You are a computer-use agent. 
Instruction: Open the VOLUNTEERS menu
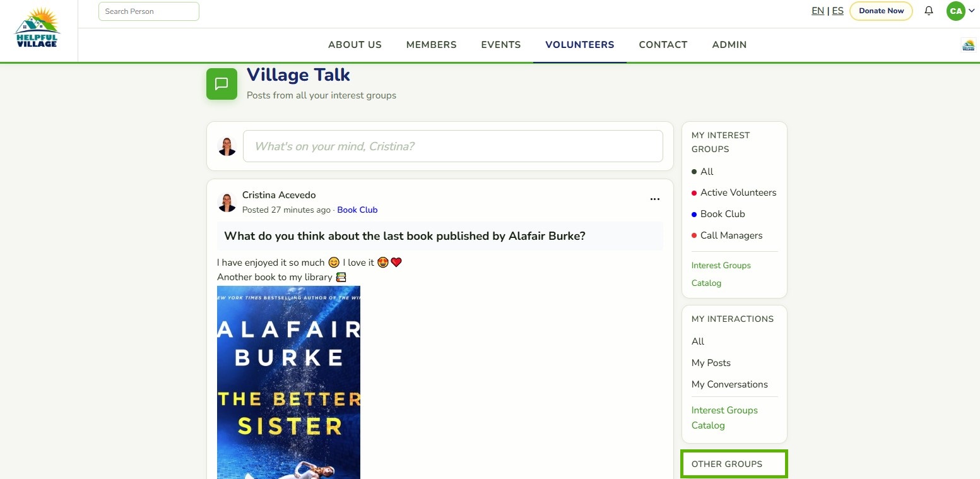tap(580, 45)
